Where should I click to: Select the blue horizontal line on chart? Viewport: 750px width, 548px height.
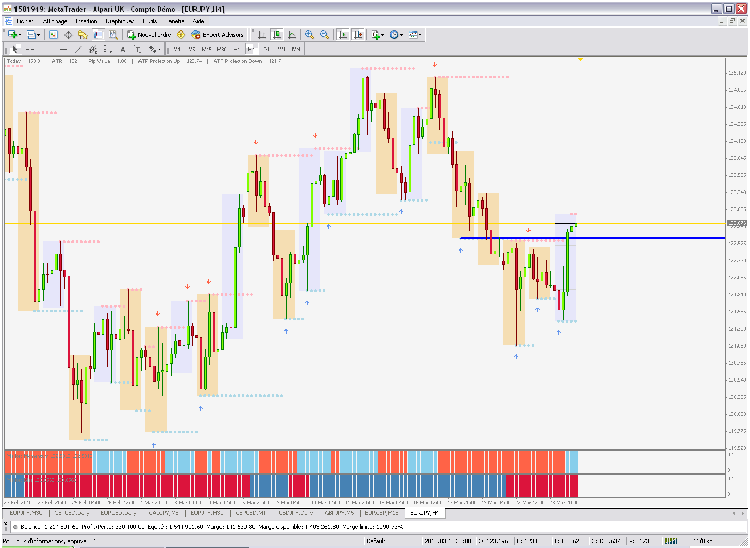pos(592,238)
